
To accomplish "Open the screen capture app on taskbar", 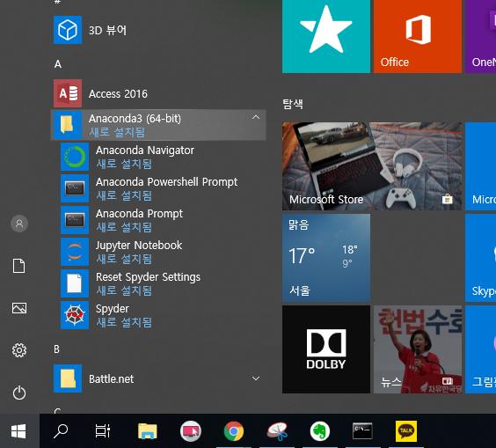I will click(x=191, y=431).
